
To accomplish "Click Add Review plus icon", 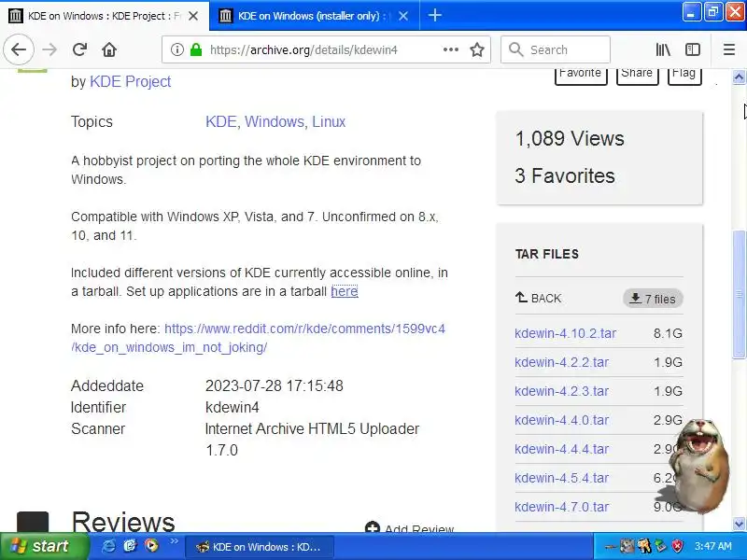I will click(x=372, y=527).
